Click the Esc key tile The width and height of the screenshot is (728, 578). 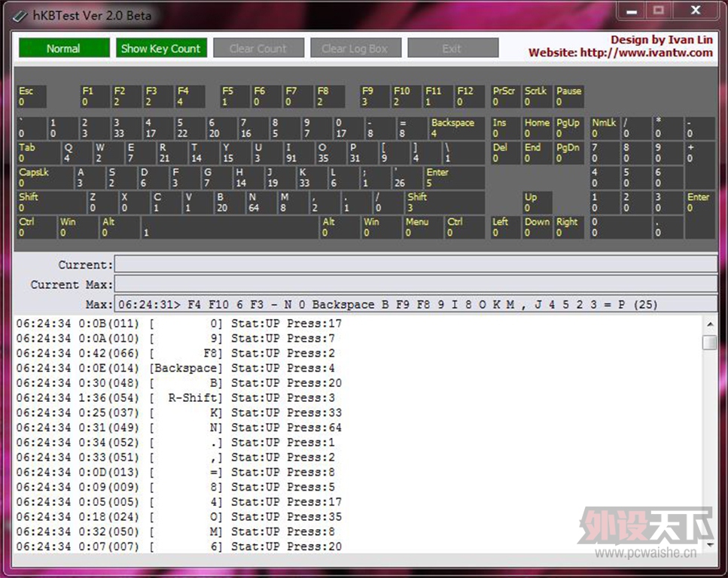pyautogui.click(x=32, y=96)
